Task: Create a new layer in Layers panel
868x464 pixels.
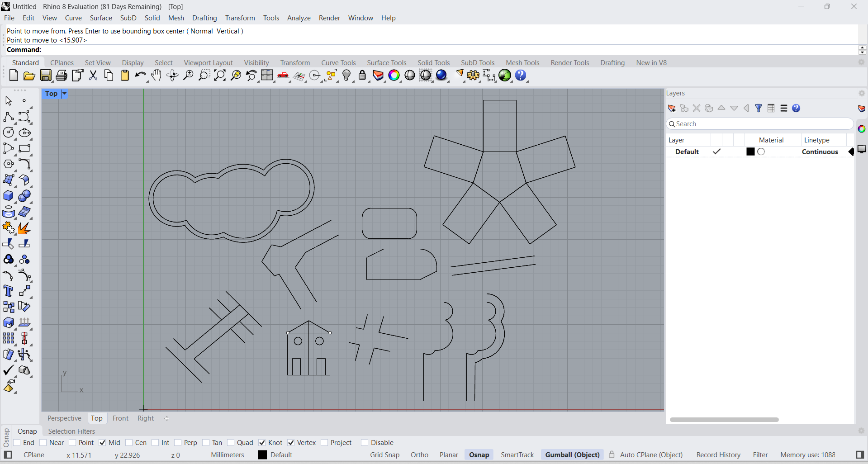Action: 672,109
